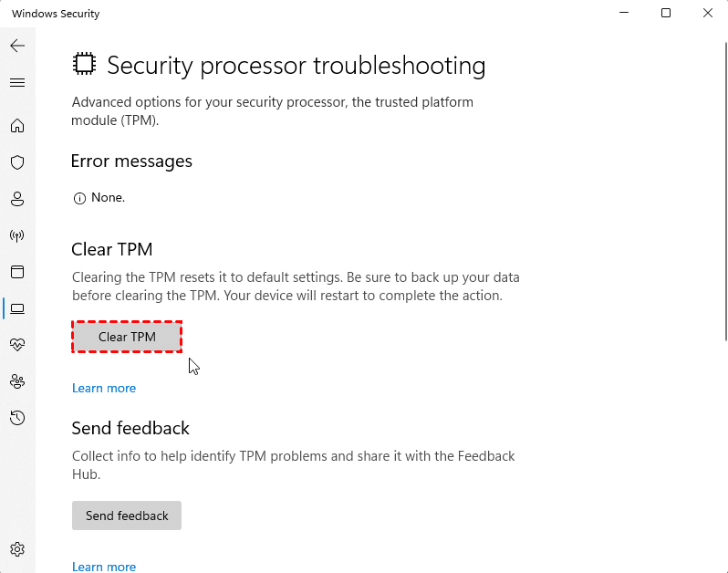This screenshot has width=728, height=573.
Task: Maximize the Windows Security window
Action: pos(666,14)
